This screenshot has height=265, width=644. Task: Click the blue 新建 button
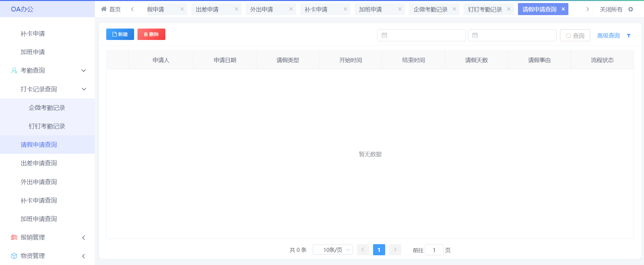120,34
